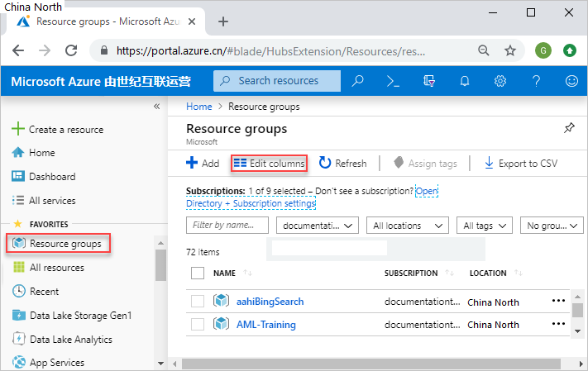
Task: Click the site lock icon in address bar
Action: pyautogui.click(x=104, y=50)
